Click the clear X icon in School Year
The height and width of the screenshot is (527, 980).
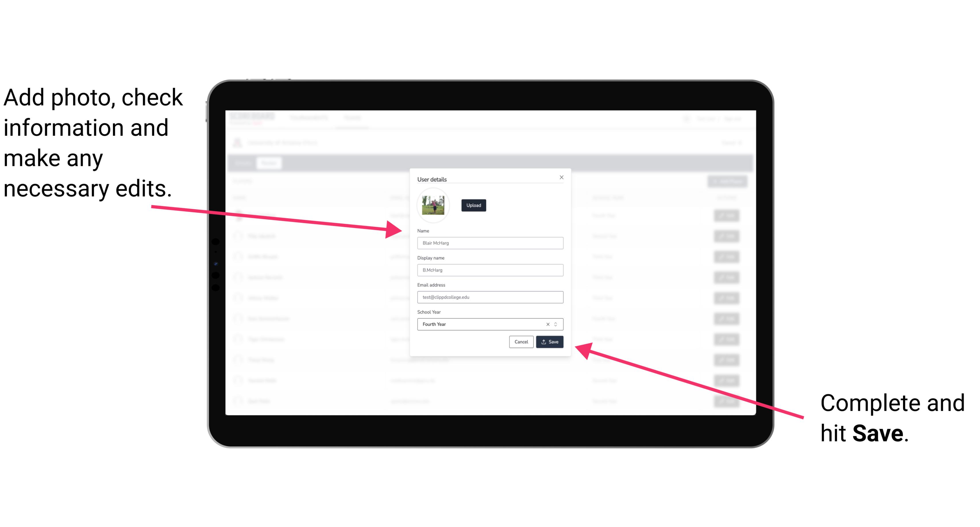(x=547, y=324)
